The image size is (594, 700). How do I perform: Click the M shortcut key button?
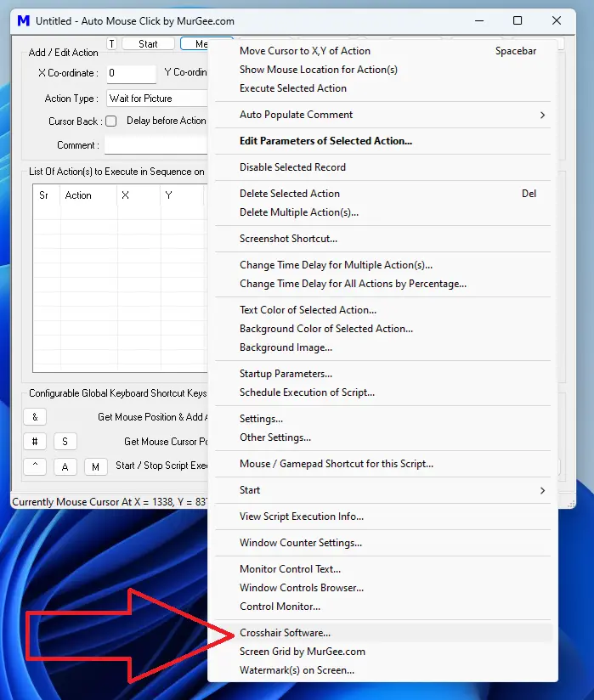(x=95, y=467)
